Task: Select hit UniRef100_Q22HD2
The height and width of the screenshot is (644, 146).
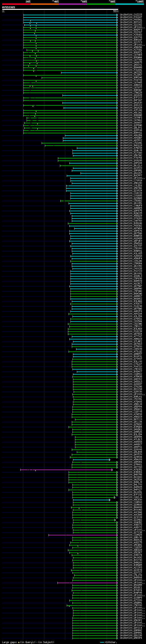Action: coord(131,520)
